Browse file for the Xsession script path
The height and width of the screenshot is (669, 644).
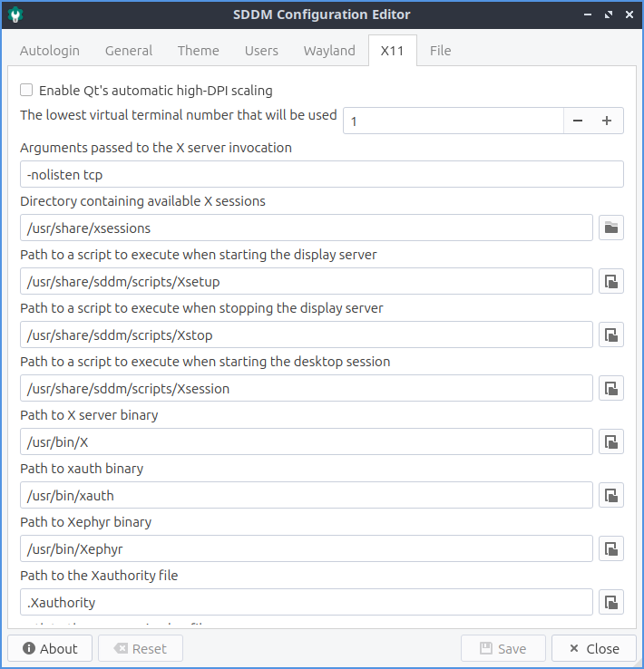pyautogui.click(x=611, y=389)
